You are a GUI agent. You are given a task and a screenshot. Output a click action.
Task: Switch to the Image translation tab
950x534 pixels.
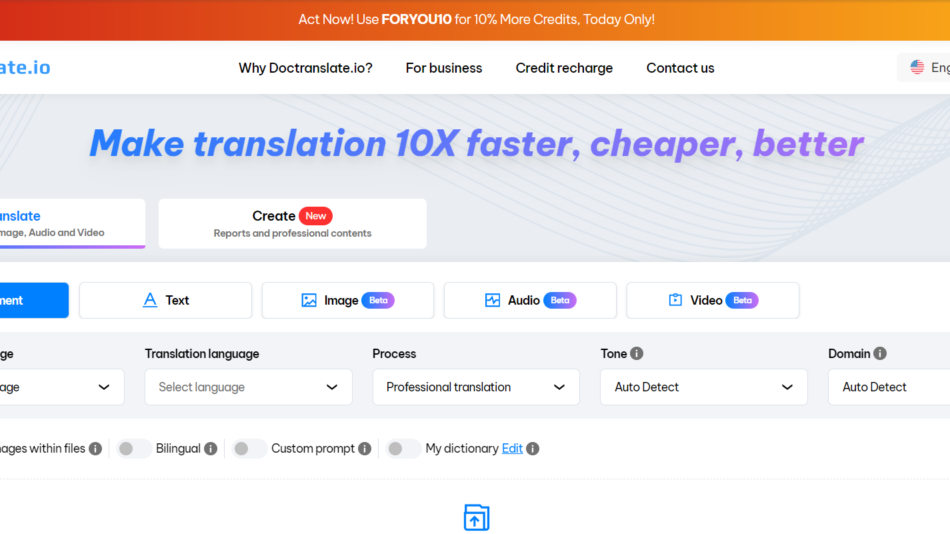pos(348,300)
